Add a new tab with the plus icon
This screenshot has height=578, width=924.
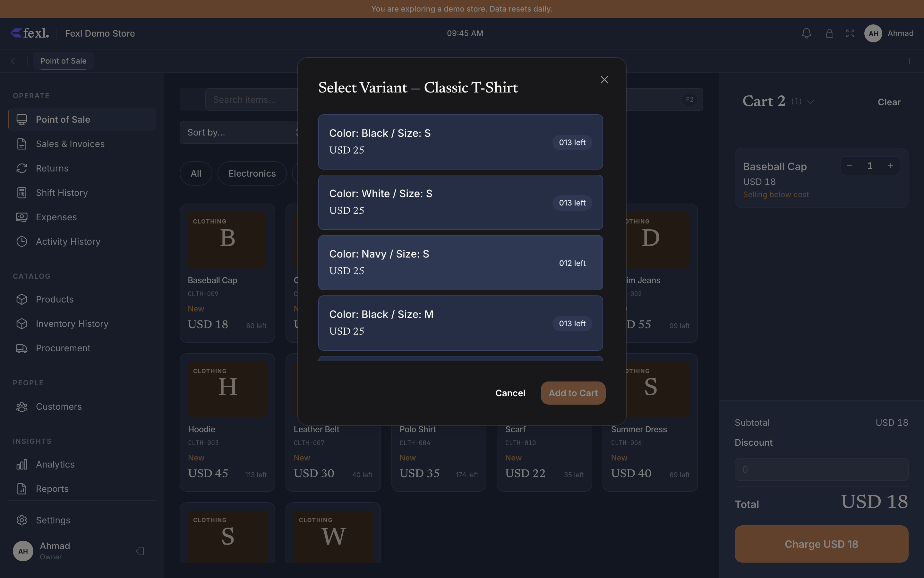point(909,61)
